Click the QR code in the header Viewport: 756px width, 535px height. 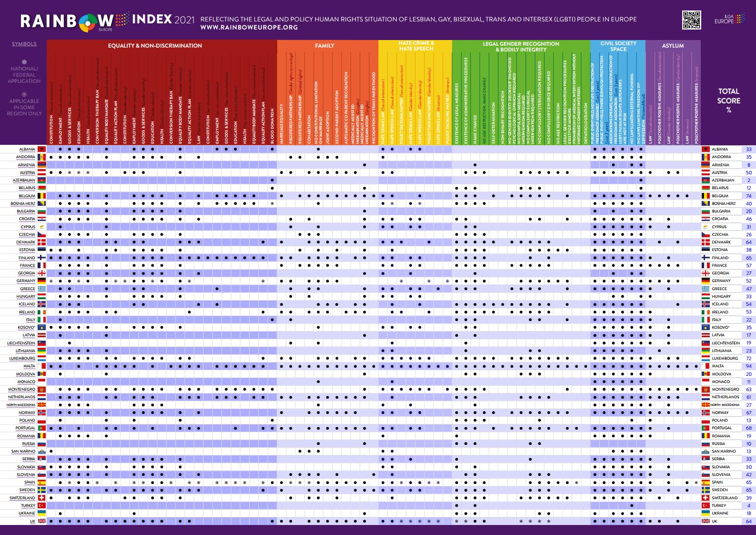691,20
